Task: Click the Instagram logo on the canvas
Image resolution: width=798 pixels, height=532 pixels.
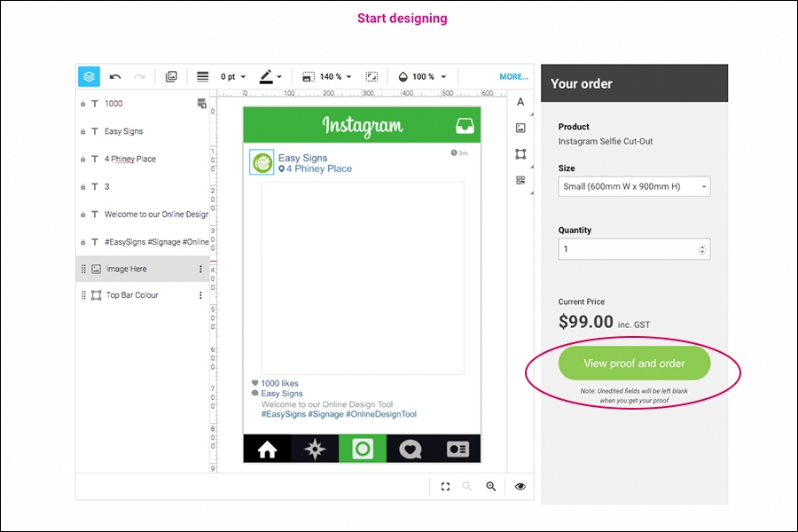Action: 363,125
